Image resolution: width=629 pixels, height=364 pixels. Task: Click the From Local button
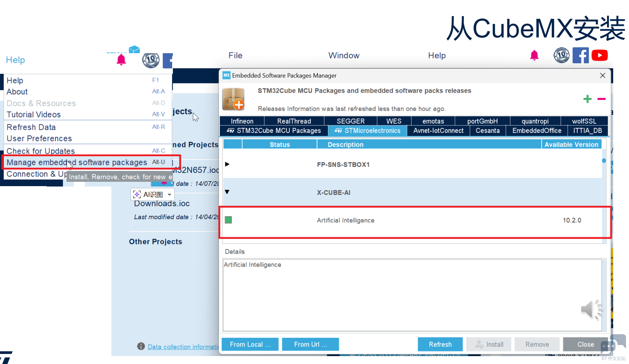point(250,344)
